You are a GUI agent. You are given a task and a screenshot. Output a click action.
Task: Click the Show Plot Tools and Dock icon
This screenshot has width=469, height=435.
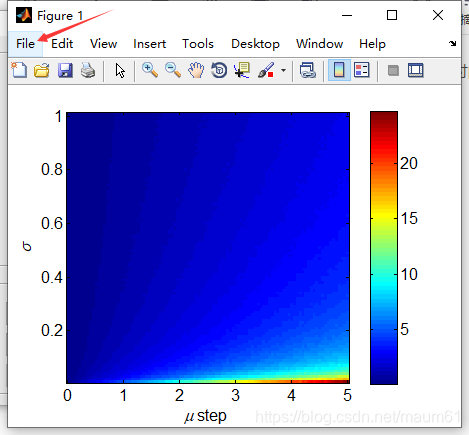pos(416,70)
